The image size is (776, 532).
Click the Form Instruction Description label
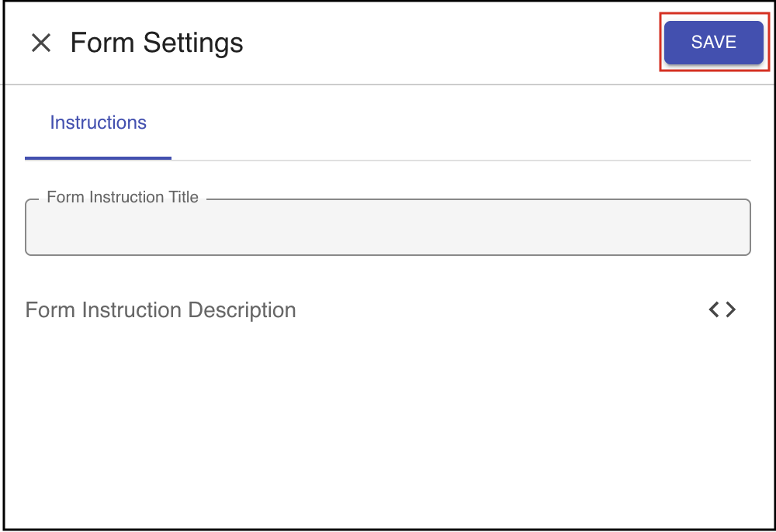[x=161, y=310]
